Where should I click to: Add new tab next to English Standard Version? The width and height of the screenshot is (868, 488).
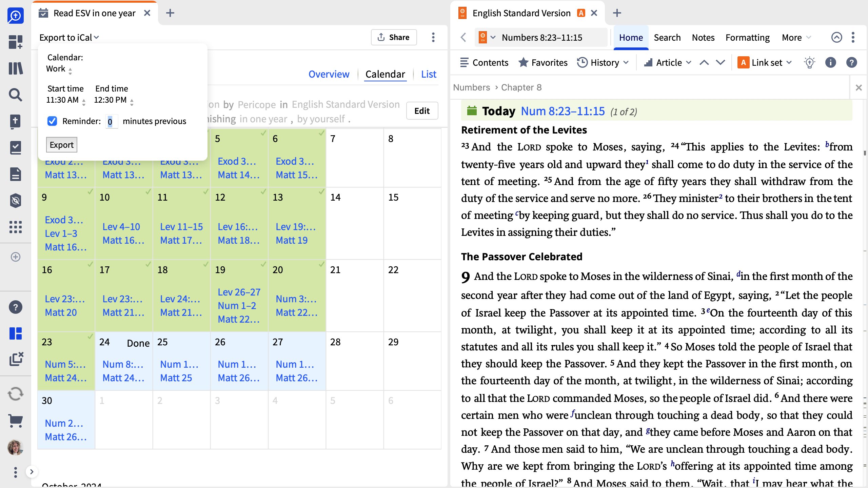tap(617, 13)
